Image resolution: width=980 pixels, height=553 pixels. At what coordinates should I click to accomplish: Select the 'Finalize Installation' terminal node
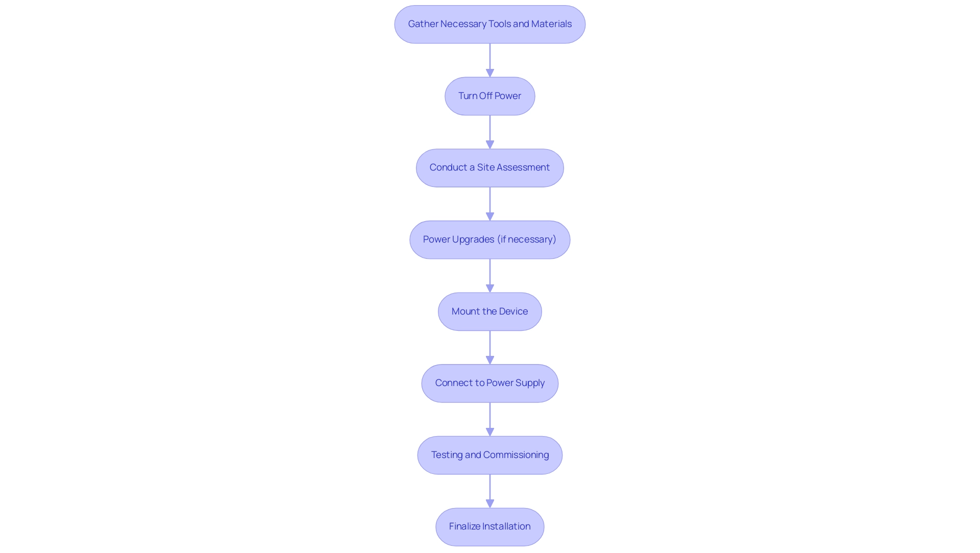tap(490, 526)
